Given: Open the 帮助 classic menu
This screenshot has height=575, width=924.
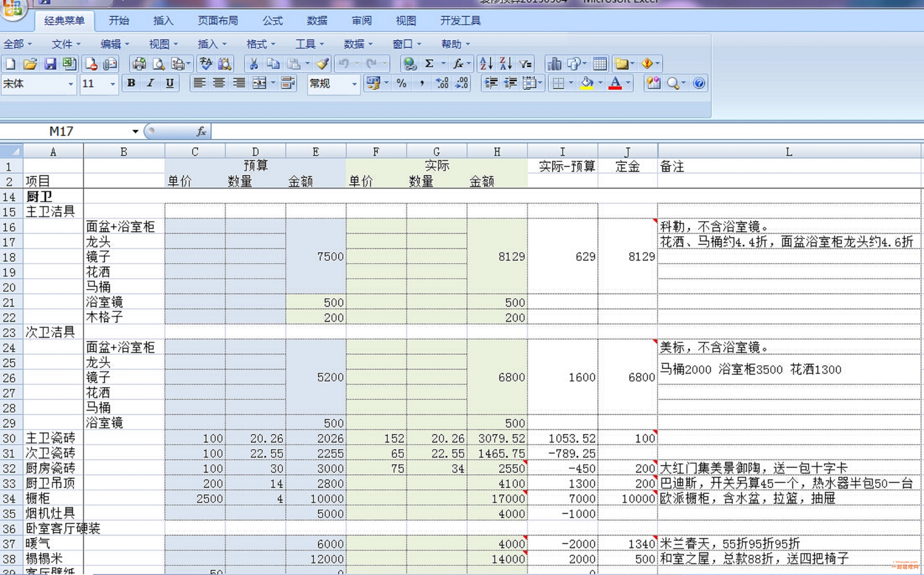Looking at the screenshot, I should pyautogui.click(x=456, y=44).
